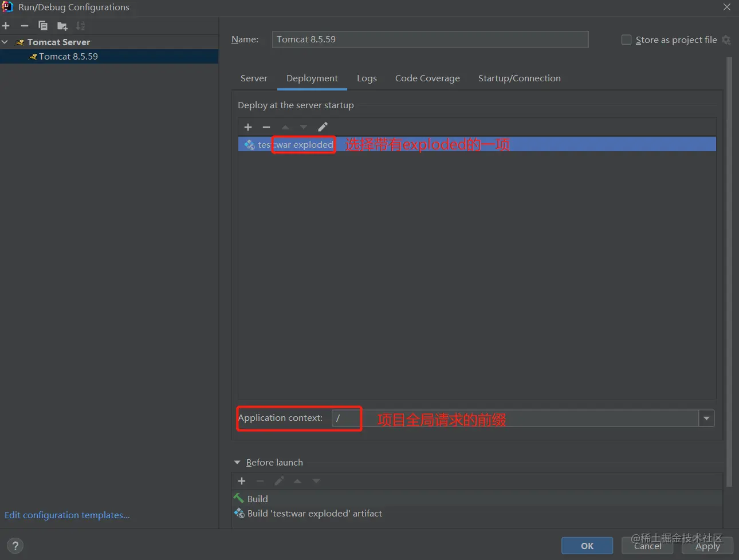Collapse the Tomcat Server tree node
The height and width of the screenshot is (560, 739).
coord(5,42)
